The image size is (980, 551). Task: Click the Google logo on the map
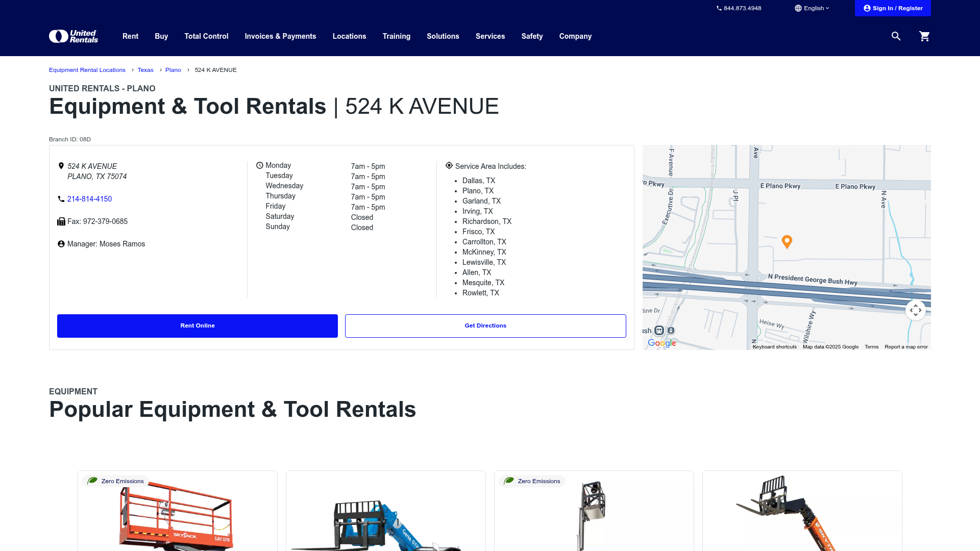(x=661, y=343)
